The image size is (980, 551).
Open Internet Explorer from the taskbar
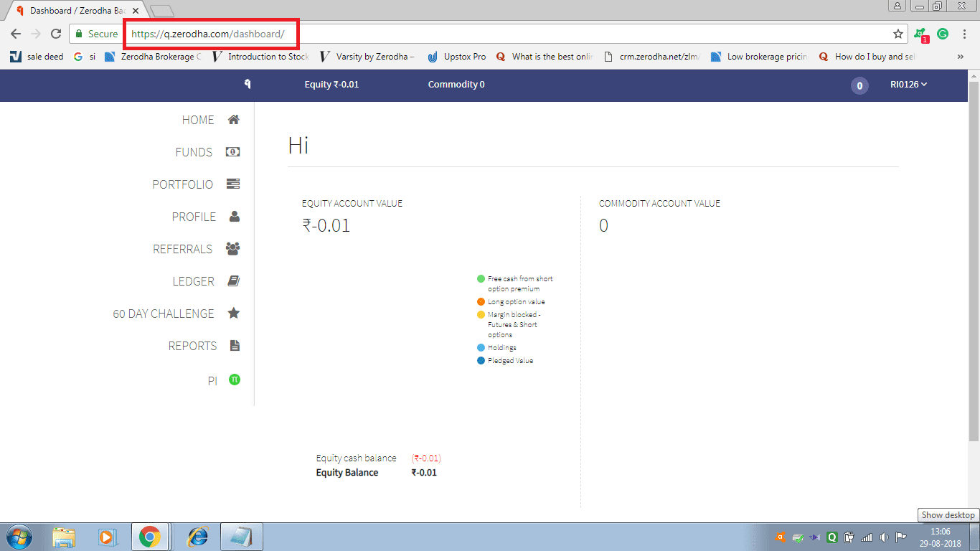[197, 537]
